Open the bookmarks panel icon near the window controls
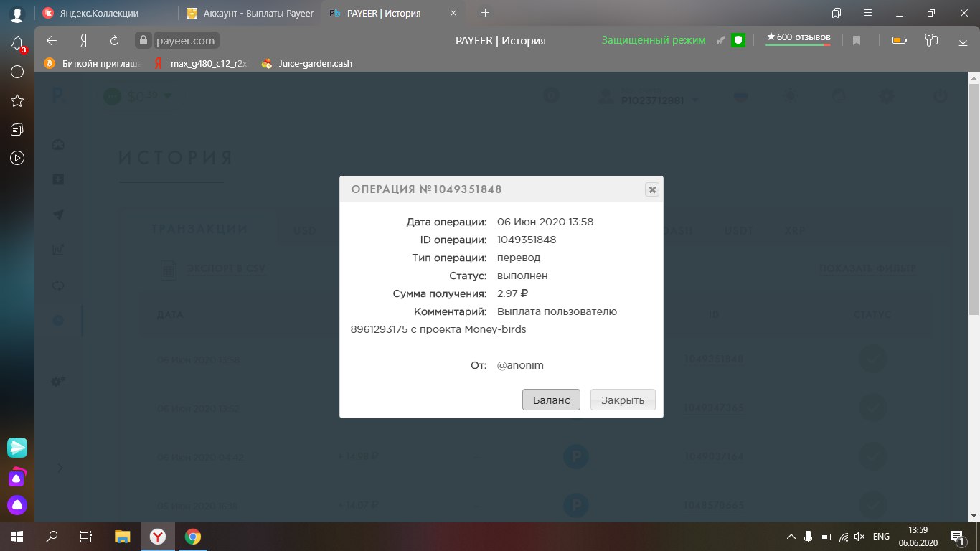The width and height of the screenshot is (980, 551). tap(837, 13)
